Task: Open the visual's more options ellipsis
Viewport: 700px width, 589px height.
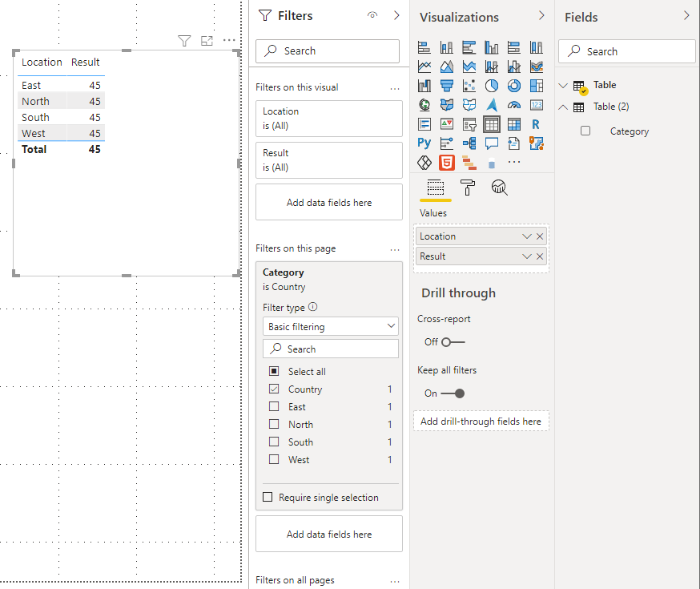Action: [x=229, y=41]
